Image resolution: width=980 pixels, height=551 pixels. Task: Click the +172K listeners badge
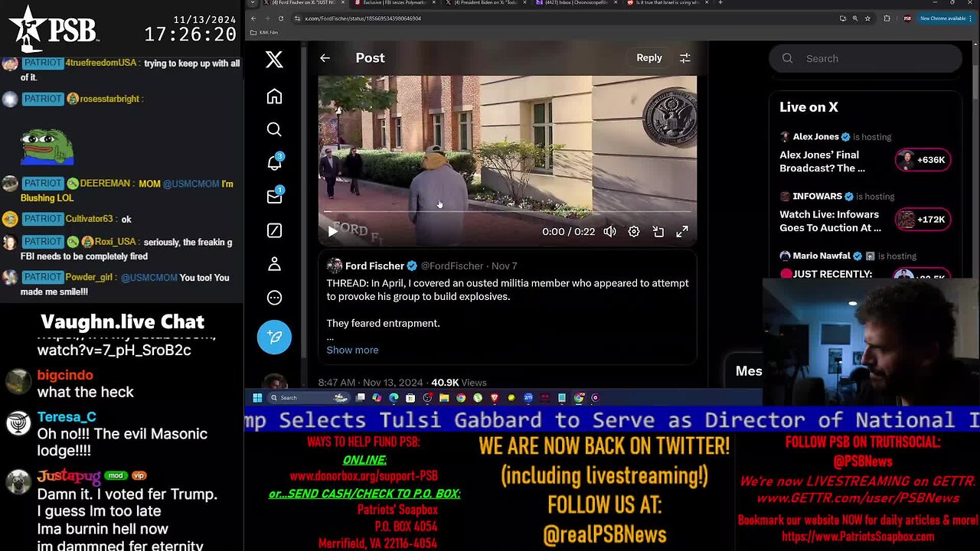point(923,220)
